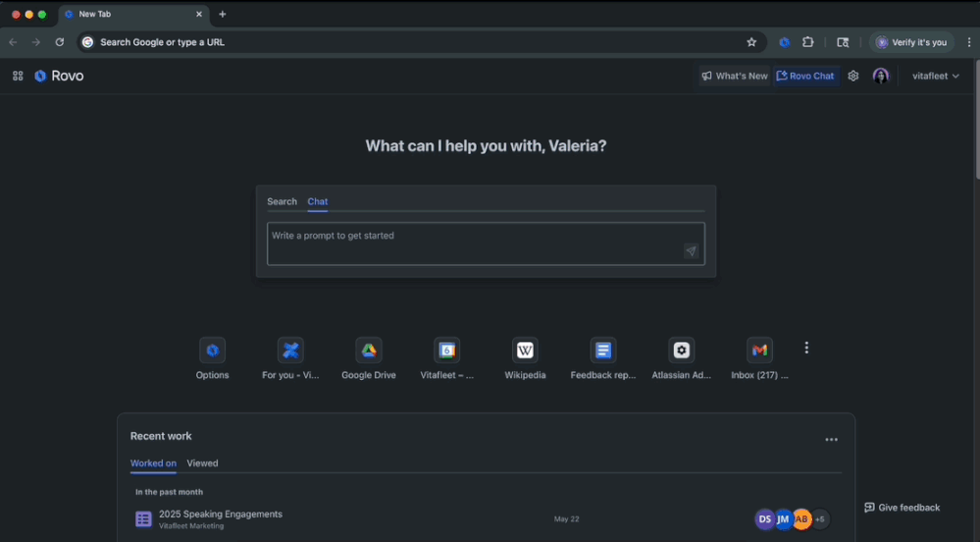Open the Gmail Inbox shortcut
980x542 pixels.
[759, 351]
